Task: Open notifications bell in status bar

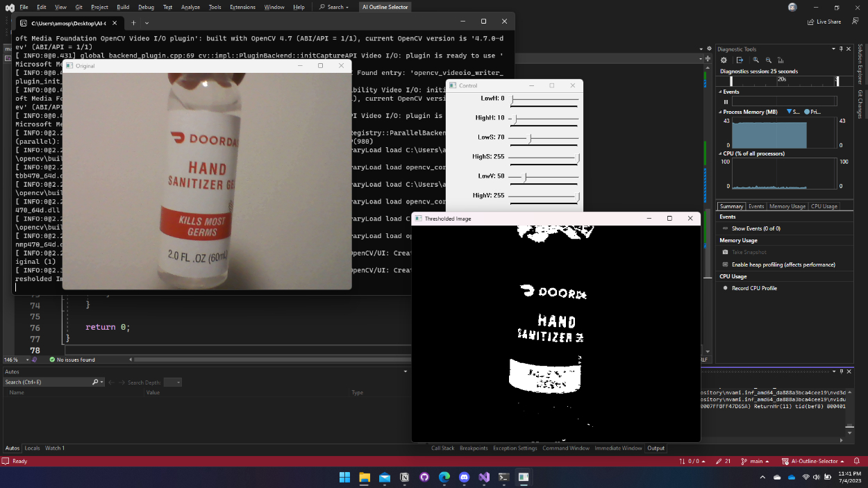Action: click(x=856, y=461)
